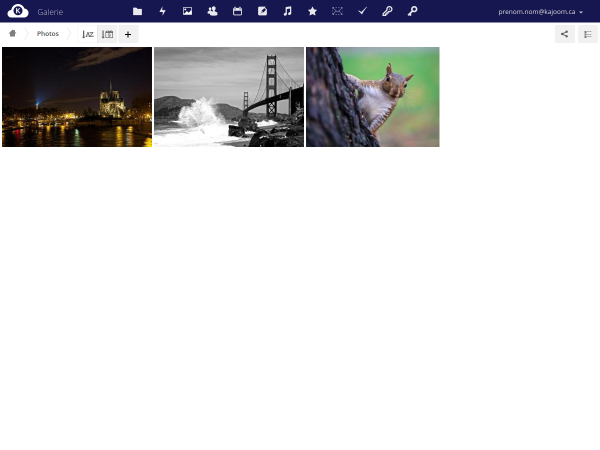This screenshot has height=450, width=600.
Task: Click the Photos breadcrumb
Action: pyautogui.click(x=48, y=34)
